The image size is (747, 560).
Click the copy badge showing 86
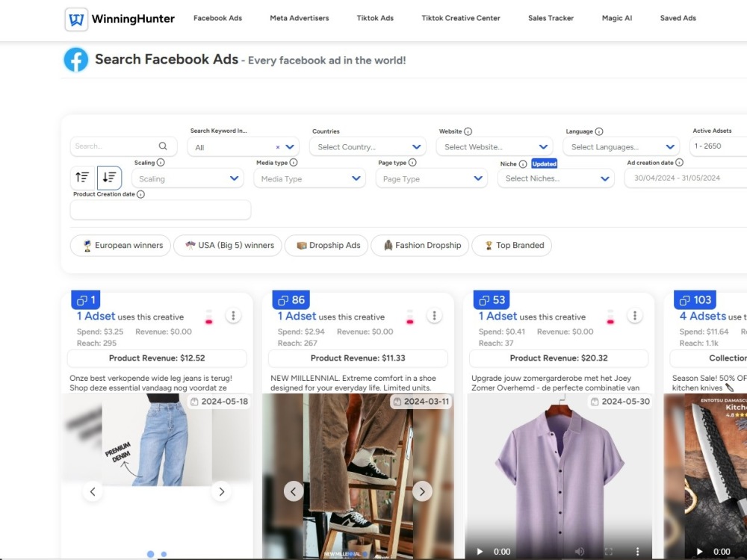point(291,300)
